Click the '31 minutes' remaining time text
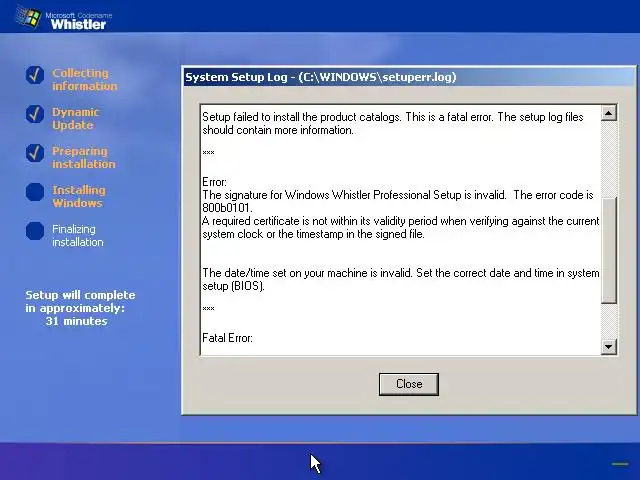Screen dimensions: 640x480 76,321
